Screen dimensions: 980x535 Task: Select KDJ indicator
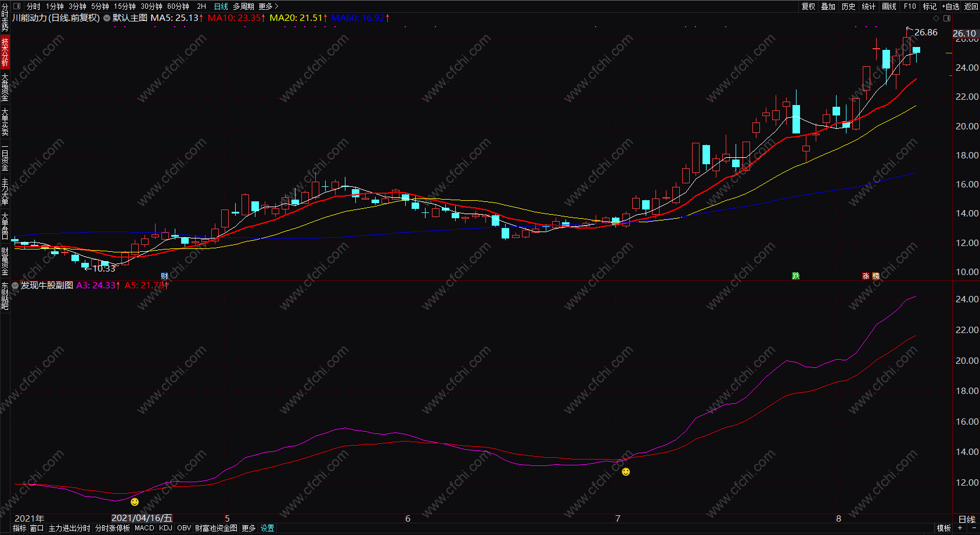coord(165,529)
